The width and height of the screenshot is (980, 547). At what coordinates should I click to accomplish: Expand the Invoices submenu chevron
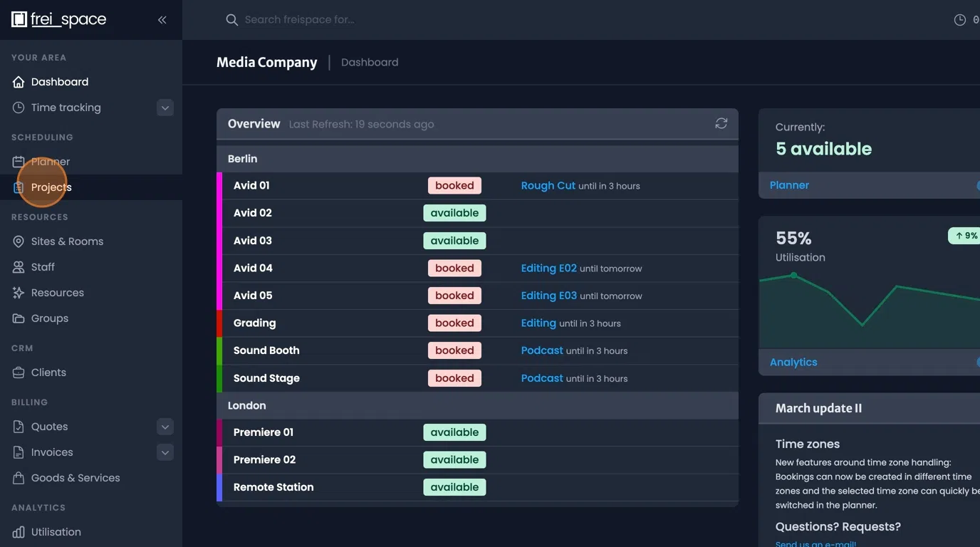[165, 452]
